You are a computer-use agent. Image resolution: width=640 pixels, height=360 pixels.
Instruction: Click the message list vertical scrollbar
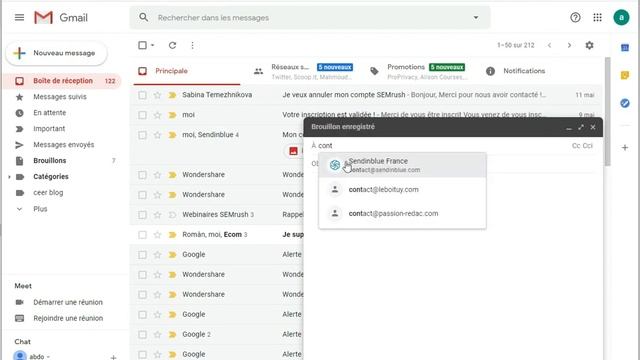pyautogui.click(x=608, y=112)
